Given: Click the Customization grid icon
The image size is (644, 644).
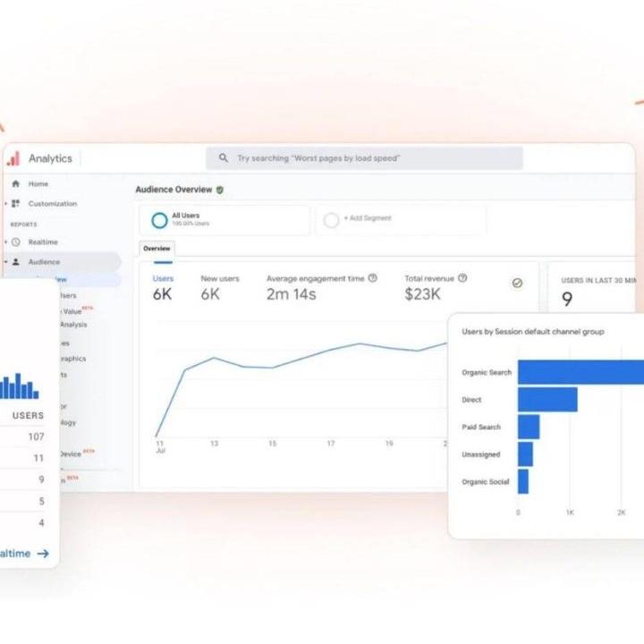Looking at the screenshot, I should [15, 204].
